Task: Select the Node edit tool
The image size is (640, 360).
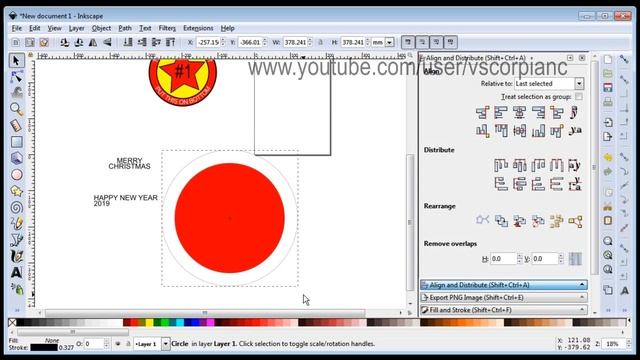Action: (16, 77)
